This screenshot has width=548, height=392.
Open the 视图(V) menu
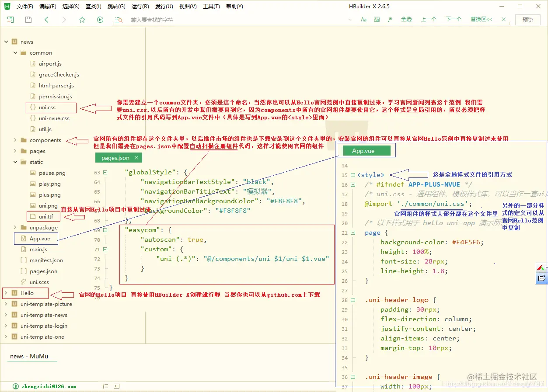click(188, 7)
